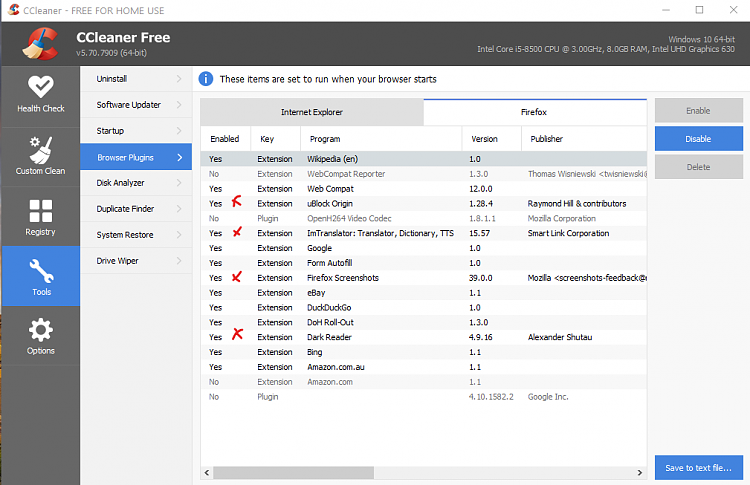The height and width of the screenshot is (485, 750).
Task: Click the greyed Enable button
Action: 698,110
